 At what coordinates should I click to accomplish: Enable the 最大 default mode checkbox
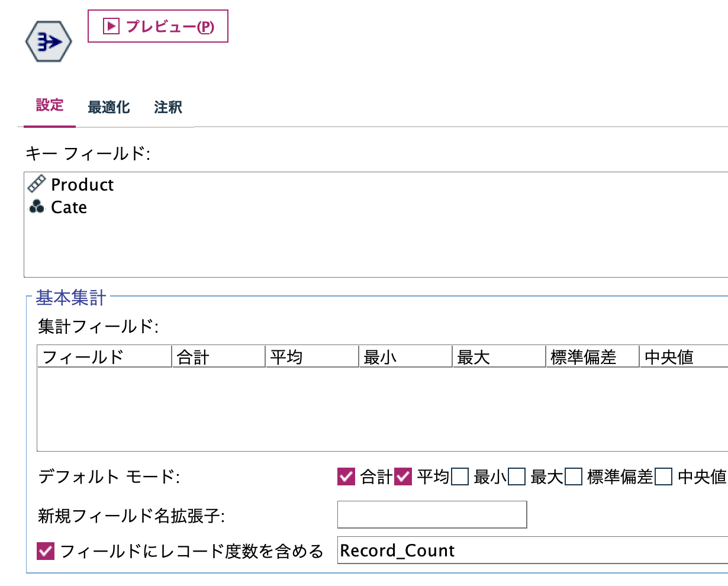(x=516, y=477)
